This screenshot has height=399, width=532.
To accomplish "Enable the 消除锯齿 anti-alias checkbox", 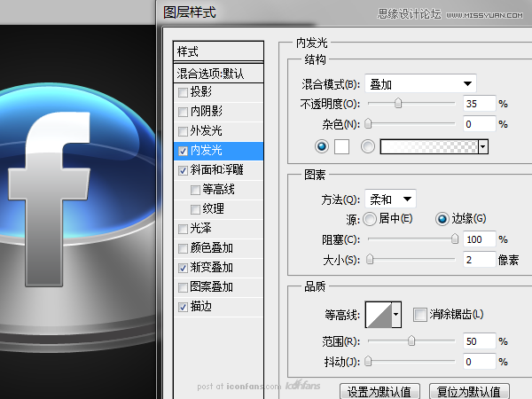I will 419,315.
